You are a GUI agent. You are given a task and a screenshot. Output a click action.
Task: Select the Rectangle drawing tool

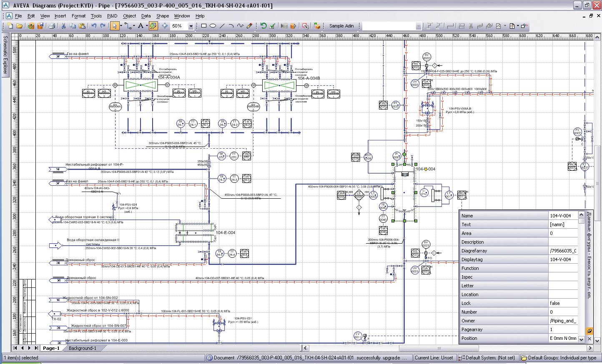(204, 26)
